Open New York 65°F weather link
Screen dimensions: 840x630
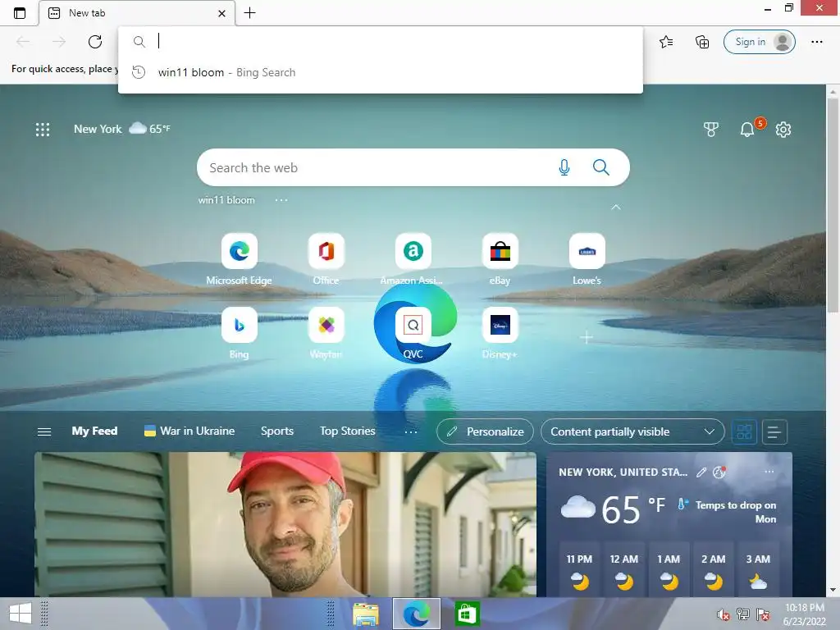click(122, 129)
